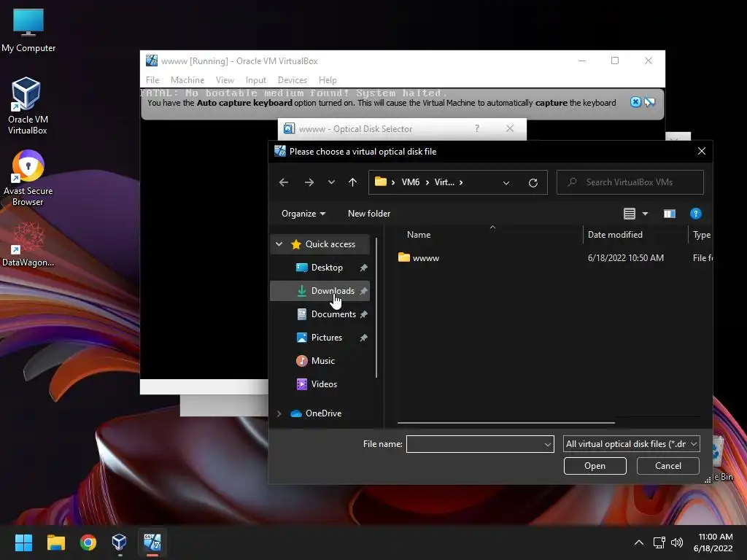
Task: Expand the OneDrive tree node
Action: pos(279,413)
